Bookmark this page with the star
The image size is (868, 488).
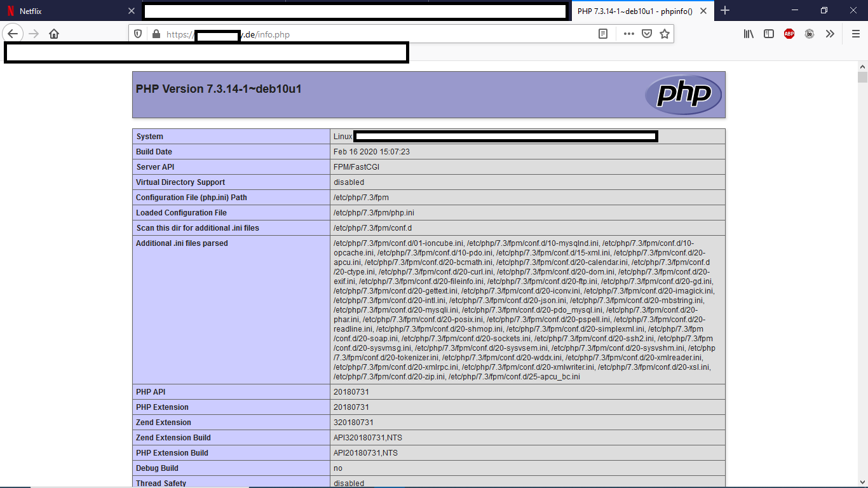(x=665, y=34)
